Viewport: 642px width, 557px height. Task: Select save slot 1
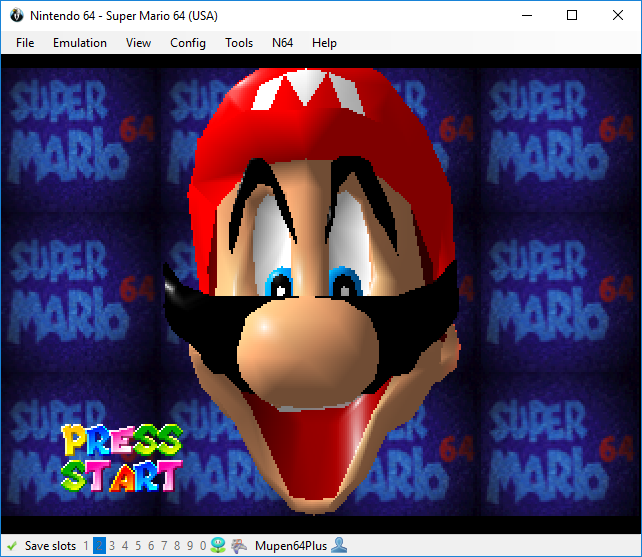point(86,546)
